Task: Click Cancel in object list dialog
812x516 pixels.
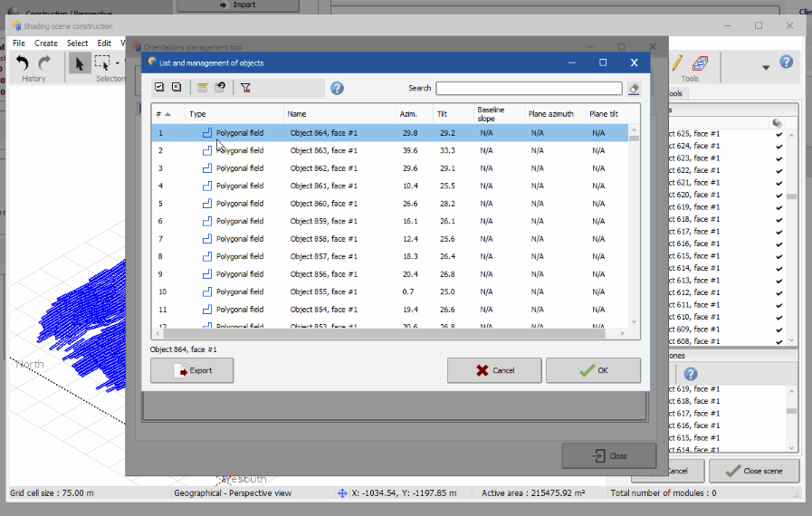Action: pyautogui.click(x=494, y=370)
